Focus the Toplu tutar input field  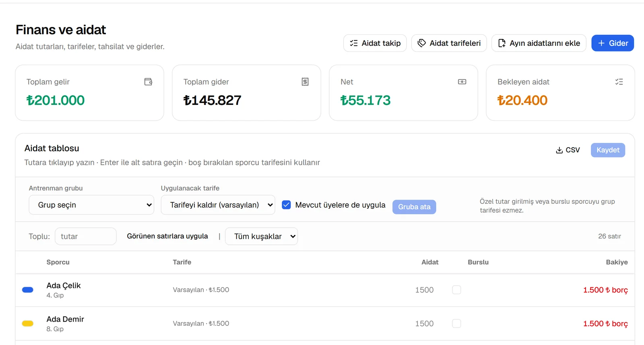[85, 236]
